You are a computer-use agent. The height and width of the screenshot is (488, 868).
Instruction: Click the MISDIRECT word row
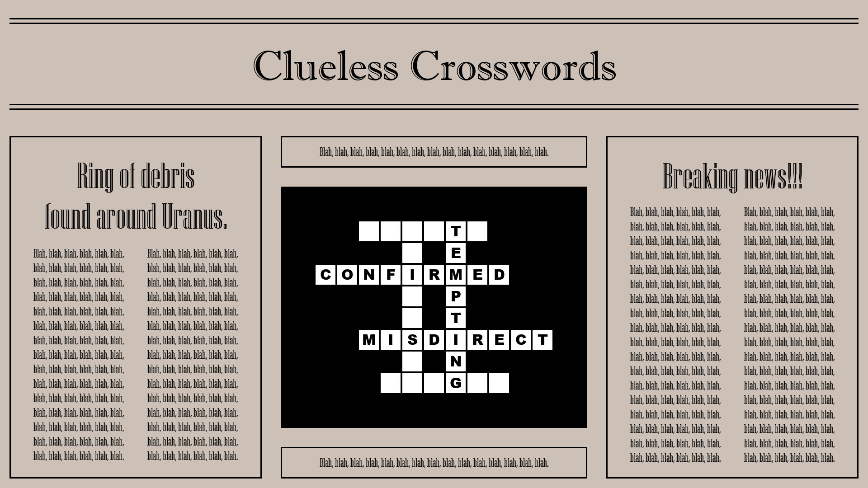pyautogui.click(x=455, y=340)
